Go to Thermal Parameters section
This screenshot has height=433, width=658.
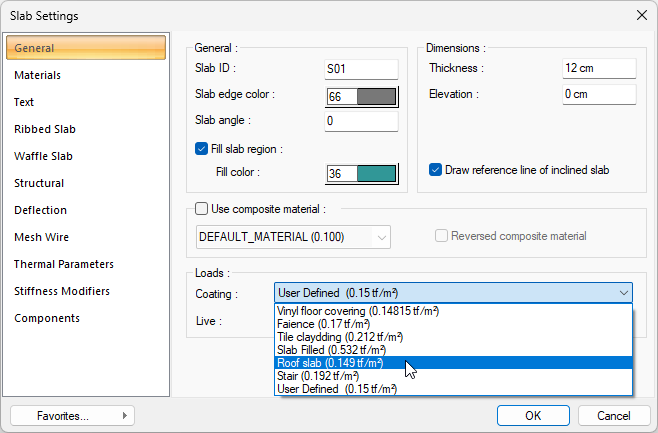tap(64, 264)
